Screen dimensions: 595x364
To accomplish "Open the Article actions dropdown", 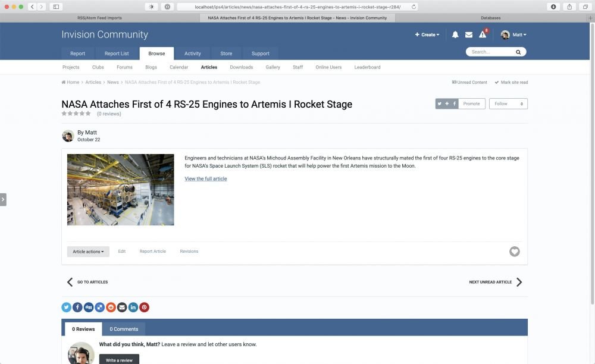I will point(88,252).
